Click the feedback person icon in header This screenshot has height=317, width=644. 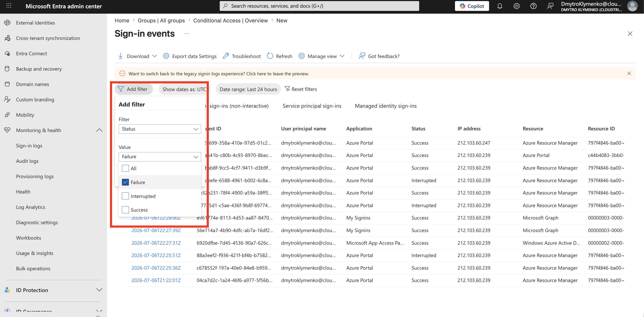(550, 6)
